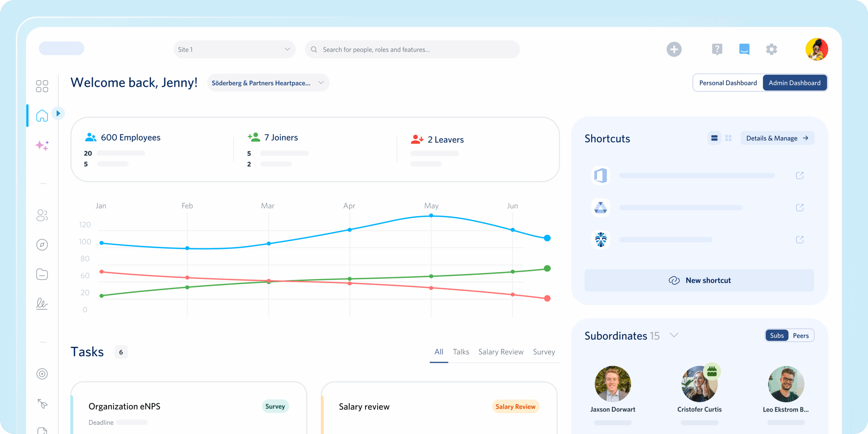
Task: Switch shortcuts to list view
Action: point(714,138)
